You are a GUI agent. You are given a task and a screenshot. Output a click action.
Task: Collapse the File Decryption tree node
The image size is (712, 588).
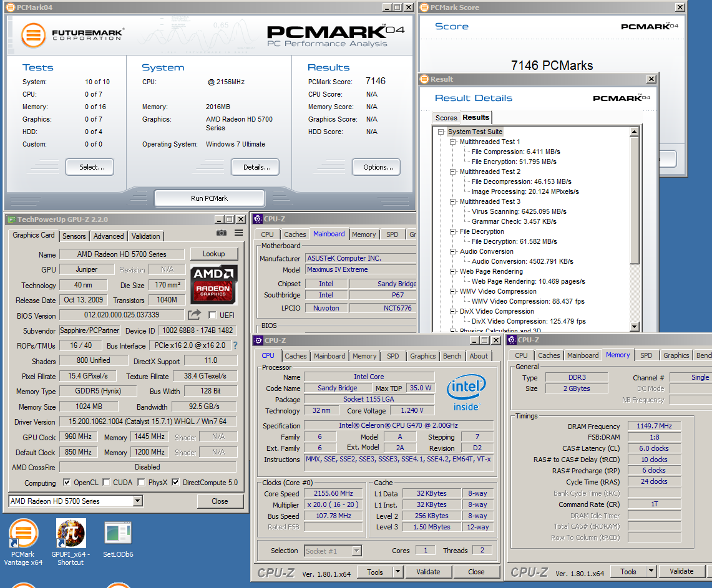(x=452, y=231)
